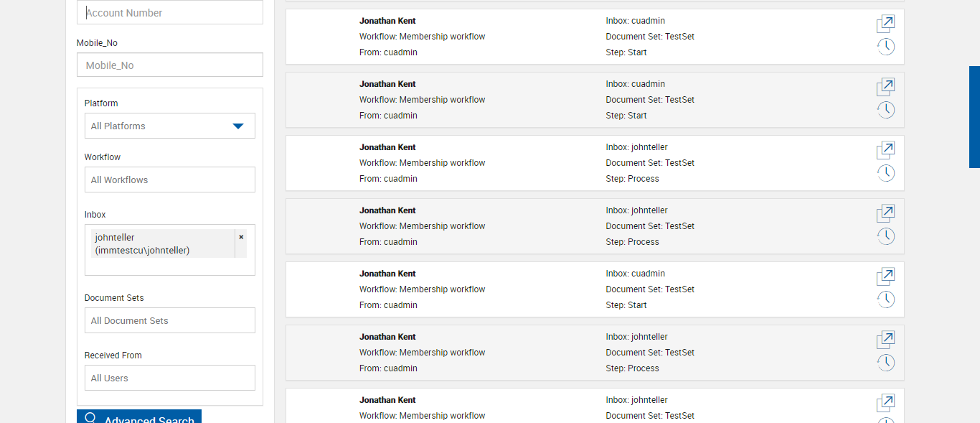Viewport: 980px width, 423px height.
Task: Click open icon on second listed item
Action: pos(885,87)
